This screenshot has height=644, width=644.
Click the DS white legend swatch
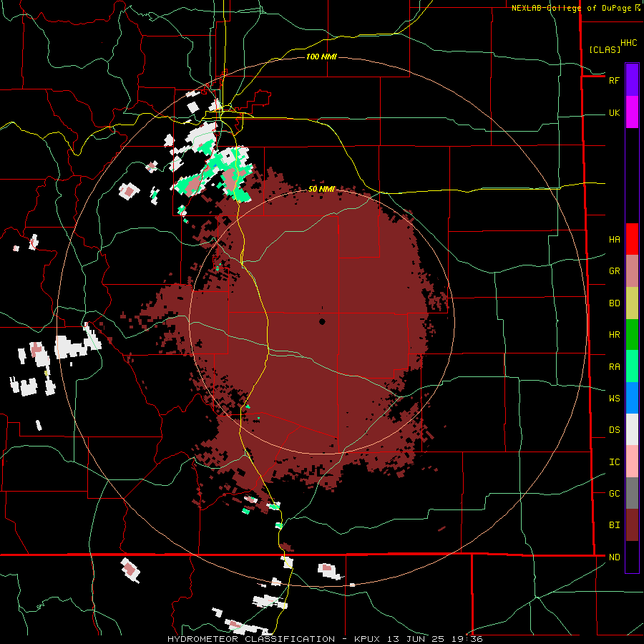click(632, 429)
